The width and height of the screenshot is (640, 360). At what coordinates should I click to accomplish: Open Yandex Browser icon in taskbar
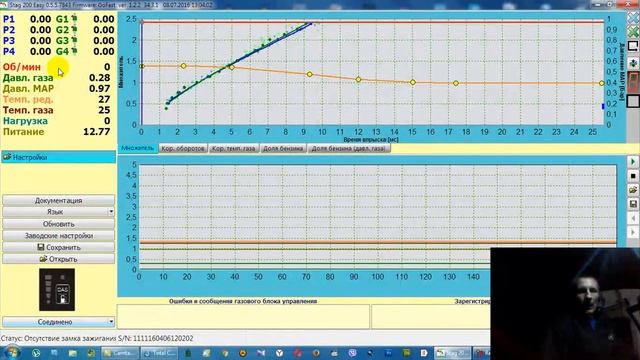[279, 353]
